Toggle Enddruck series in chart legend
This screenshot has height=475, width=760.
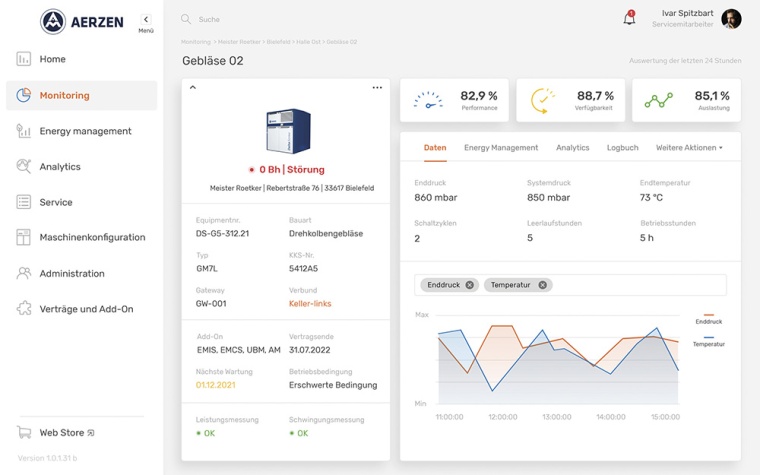[708, 321]
